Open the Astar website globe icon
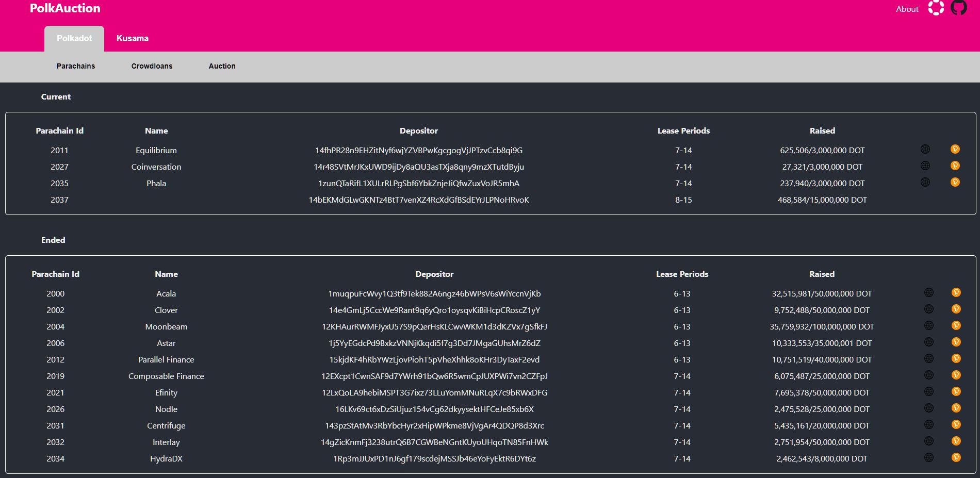980x478 pixels. [x=929, y=342]
